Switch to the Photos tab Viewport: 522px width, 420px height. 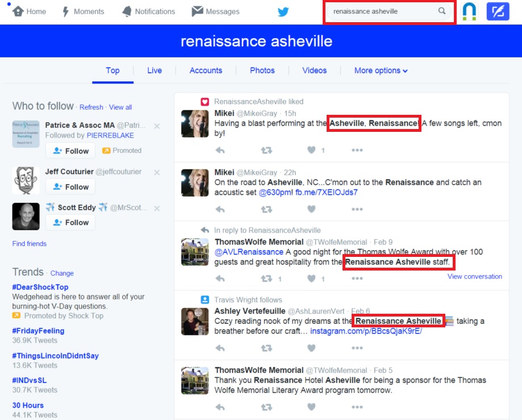click(262, 70)
